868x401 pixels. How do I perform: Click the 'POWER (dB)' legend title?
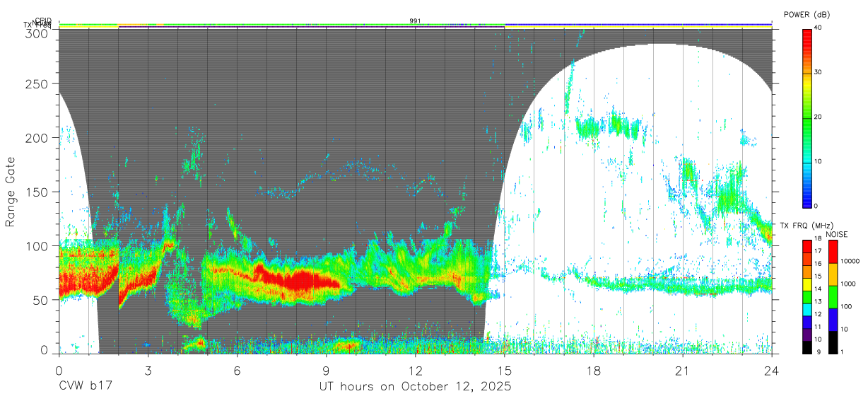pyautogui.click(x=807, y=14)
